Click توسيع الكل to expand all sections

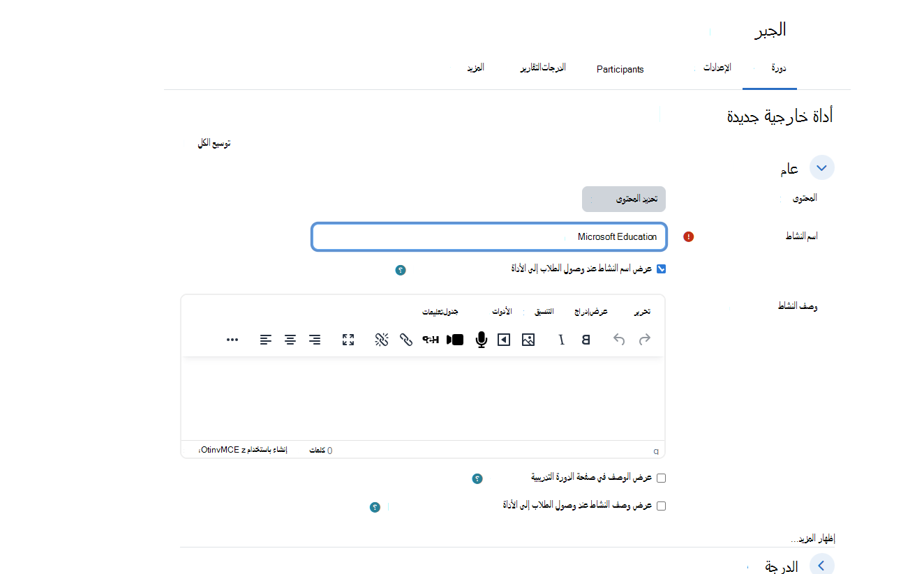tap(214, 143)
